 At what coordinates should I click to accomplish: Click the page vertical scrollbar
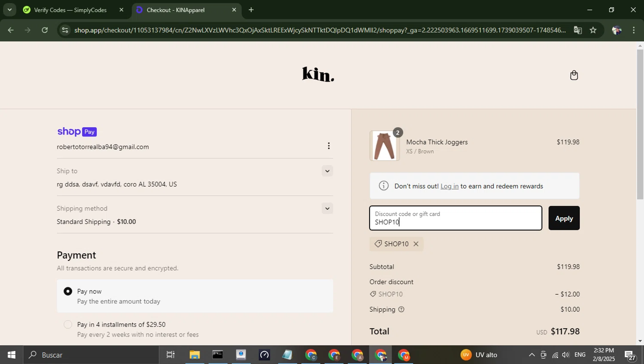640,124
